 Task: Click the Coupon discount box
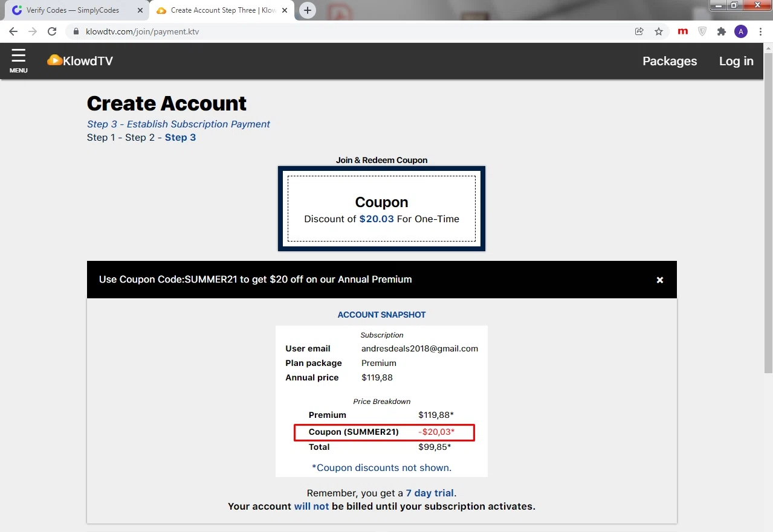click(381, 209)
